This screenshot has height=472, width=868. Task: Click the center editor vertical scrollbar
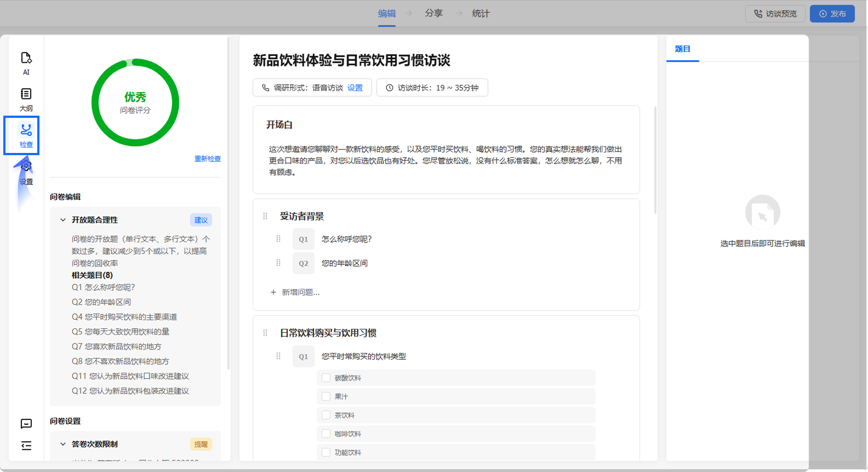coord(655,160)
